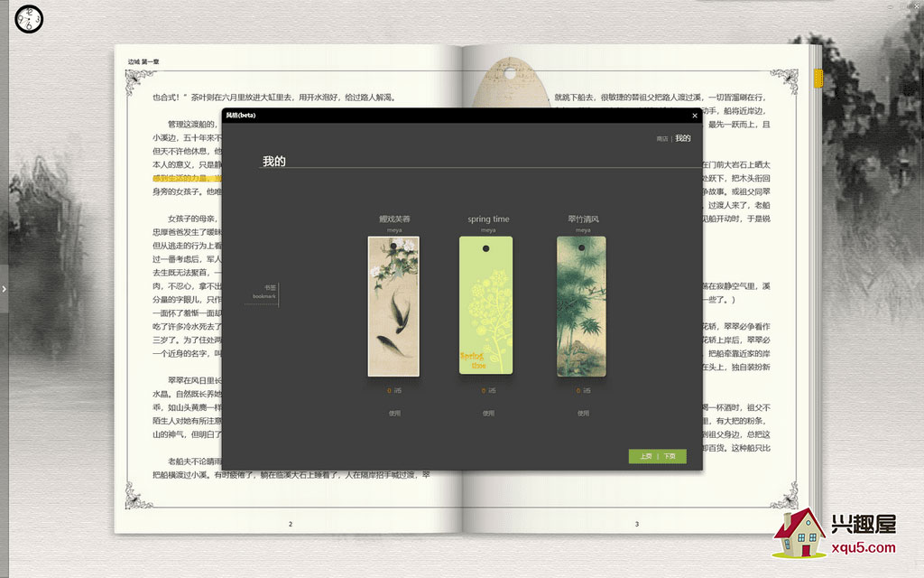
Task: Go to previous page with 上页
Action: pyautogui.click(x=646, y=456)
